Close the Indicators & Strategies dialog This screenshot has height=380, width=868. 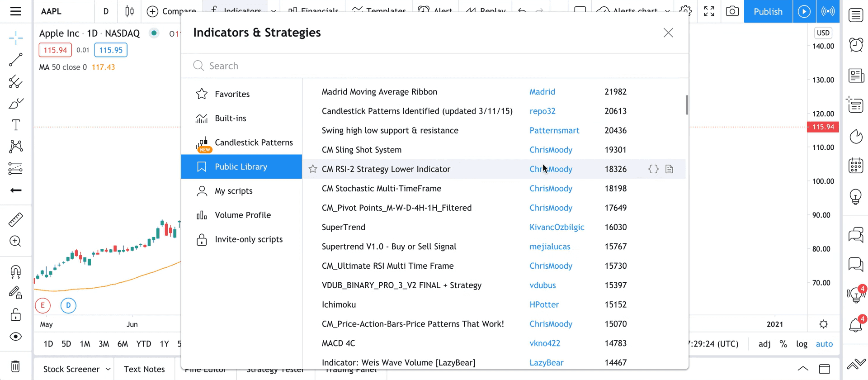coord(668,33)
